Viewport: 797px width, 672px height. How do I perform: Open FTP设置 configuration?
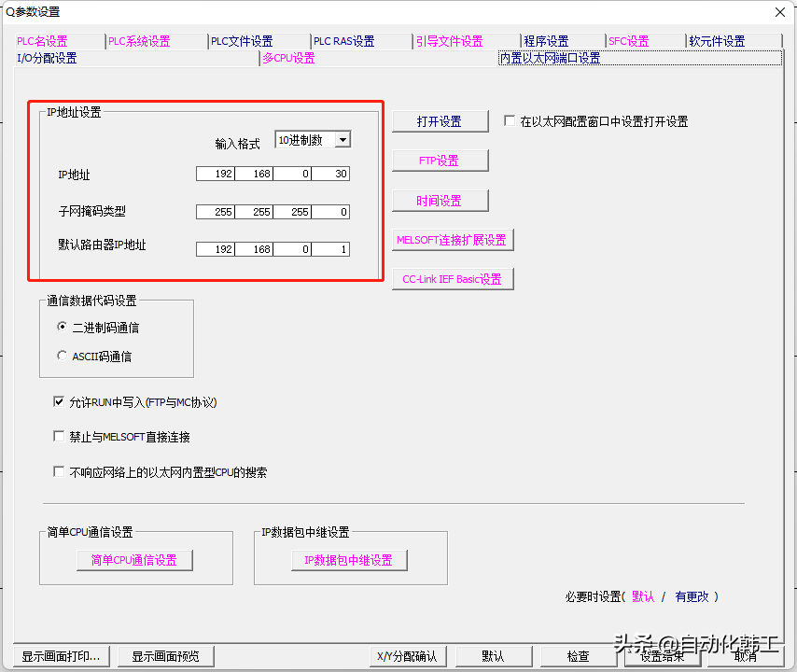click(x=440, y=161)
